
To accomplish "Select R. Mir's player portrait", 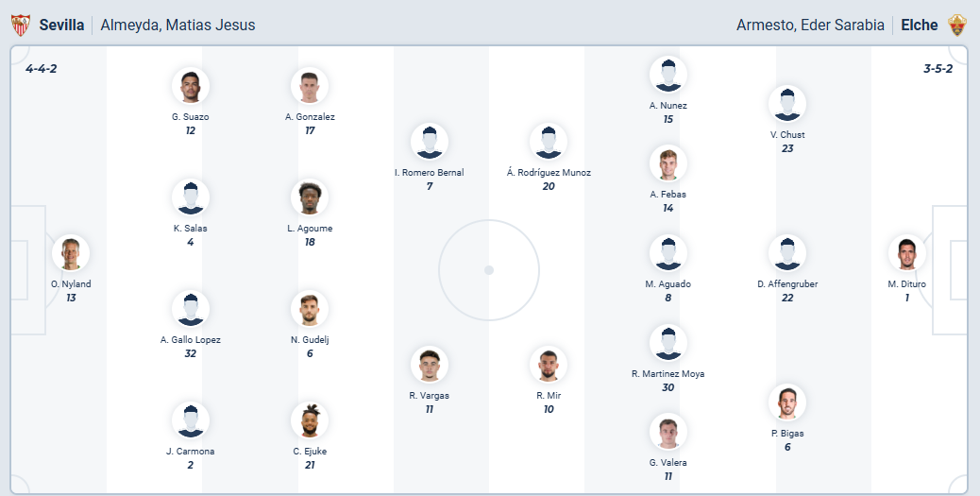I will pos(549,365).
